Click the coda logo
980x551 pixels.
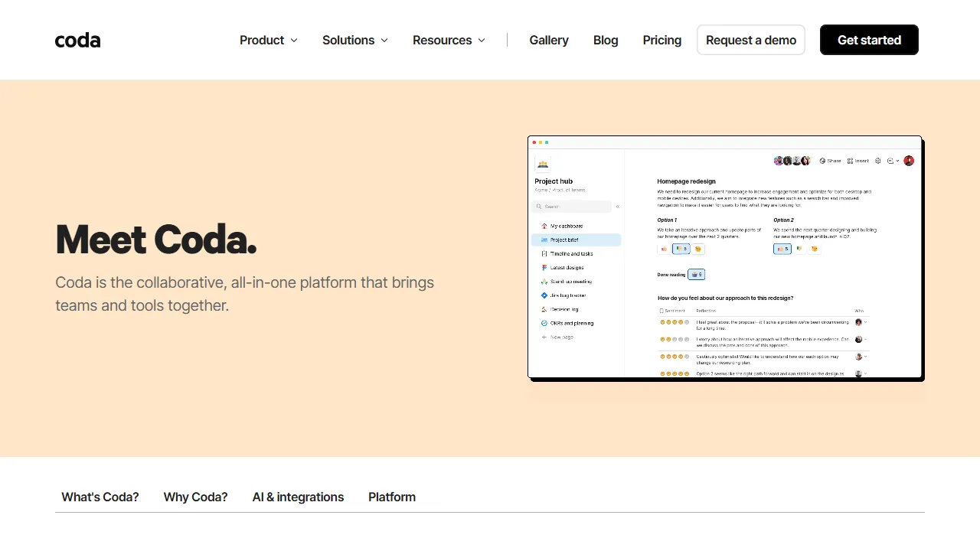point(77,41)
